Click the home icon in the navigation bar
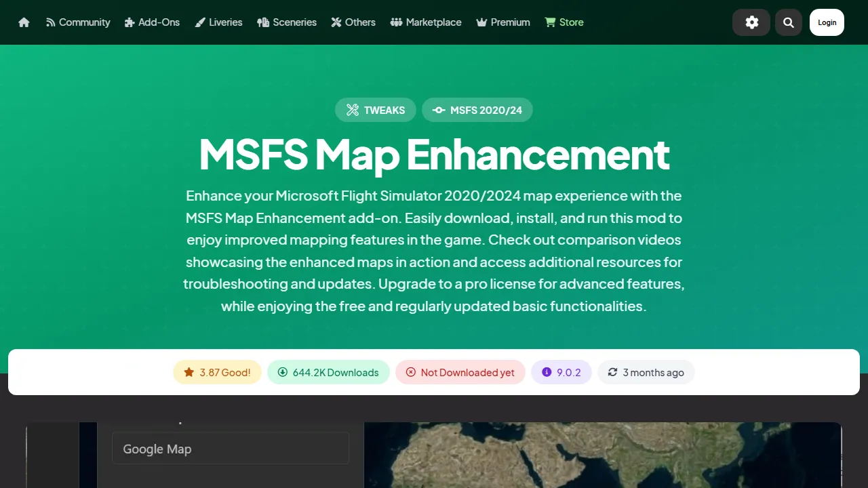 24,22
